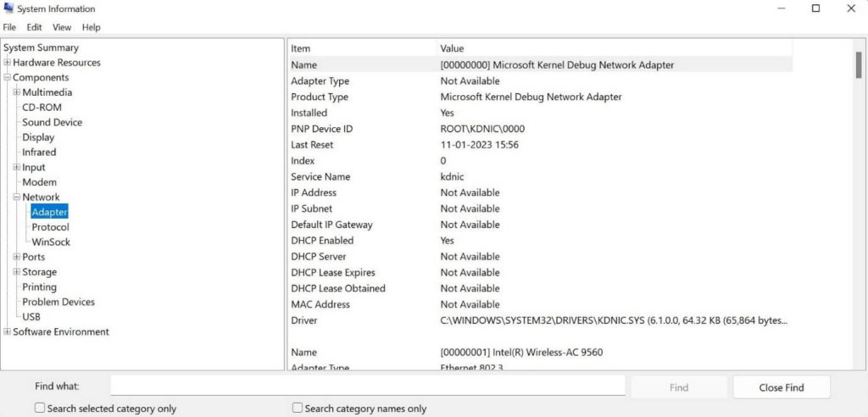Viewport: 868px width, 417px height.
Task: Click the IP Address row
Action: tap(541, 192)
